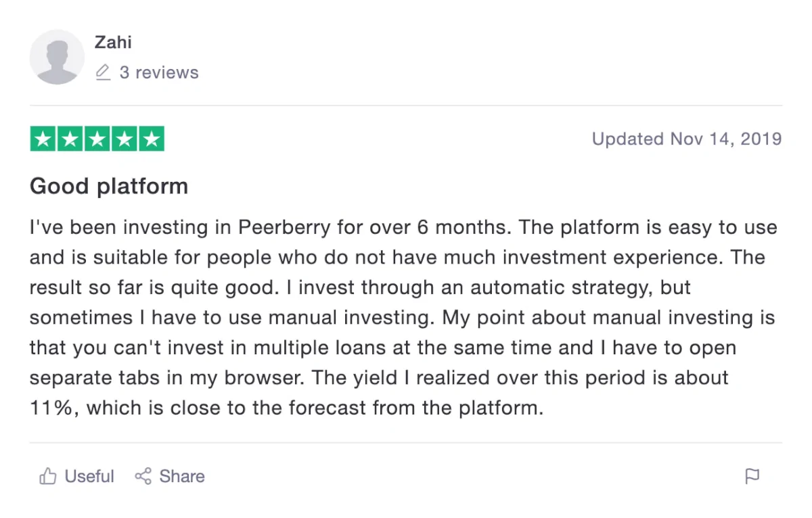This screenshot has height=518, width=812.
Task: Click the second green rating star
Action: coord(70,139)
